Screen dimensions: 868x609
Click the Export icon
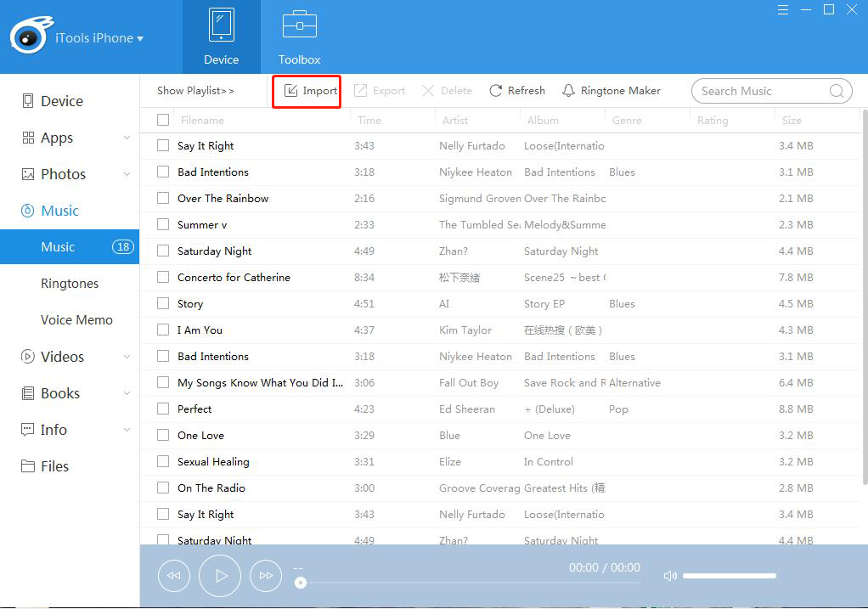click(x=360, y=90)
